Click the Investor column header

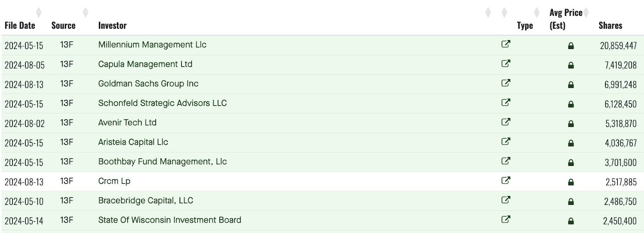click(112, 25)
